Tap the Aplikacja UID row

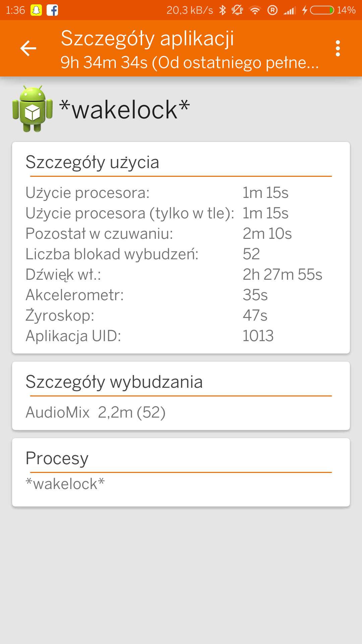[x=149, y=336]
